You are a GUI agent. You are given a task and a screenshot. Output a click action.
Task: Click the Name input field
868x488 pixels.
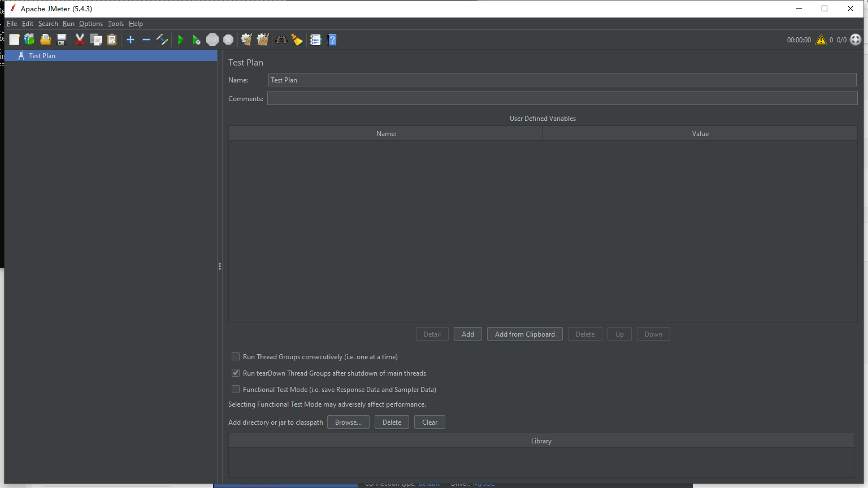[562, 80]
